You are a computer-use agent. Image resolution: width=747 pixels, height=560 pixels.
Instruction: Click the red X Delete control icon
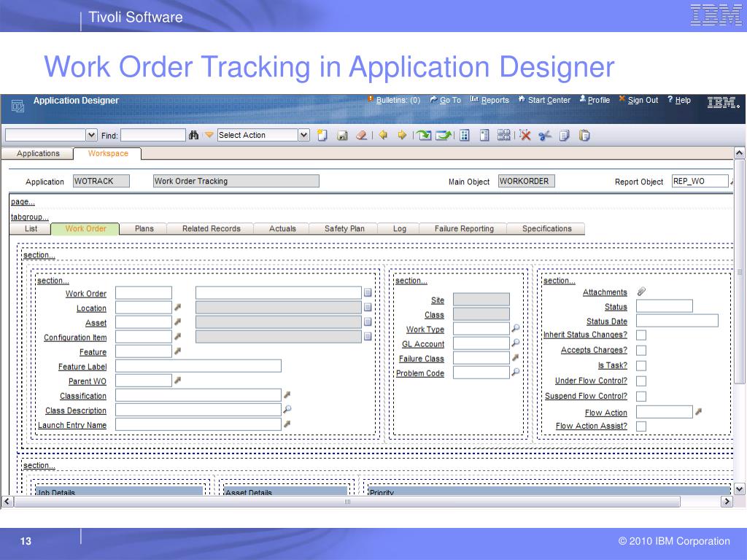(x=525, y=136)
